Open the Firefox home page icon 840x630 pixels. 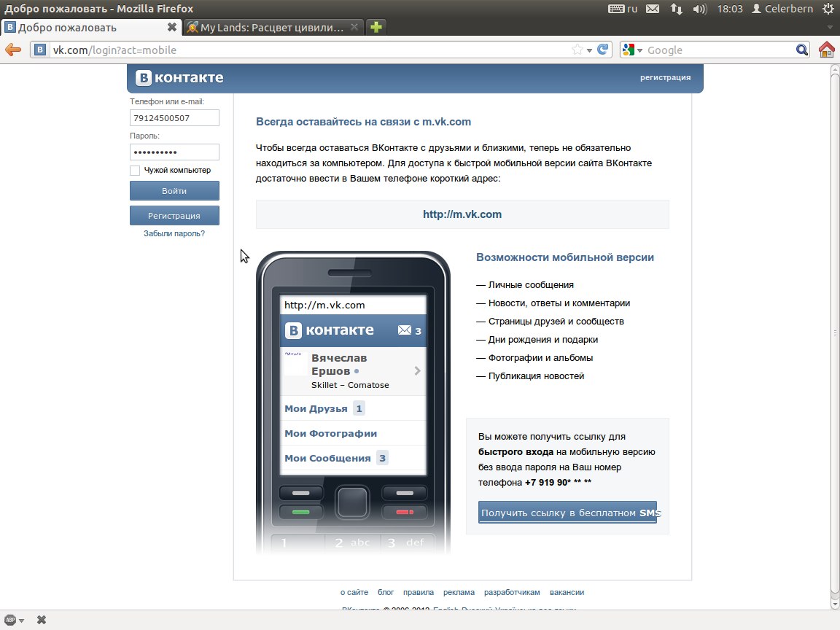pyautogui.click(x=826, y=50)
